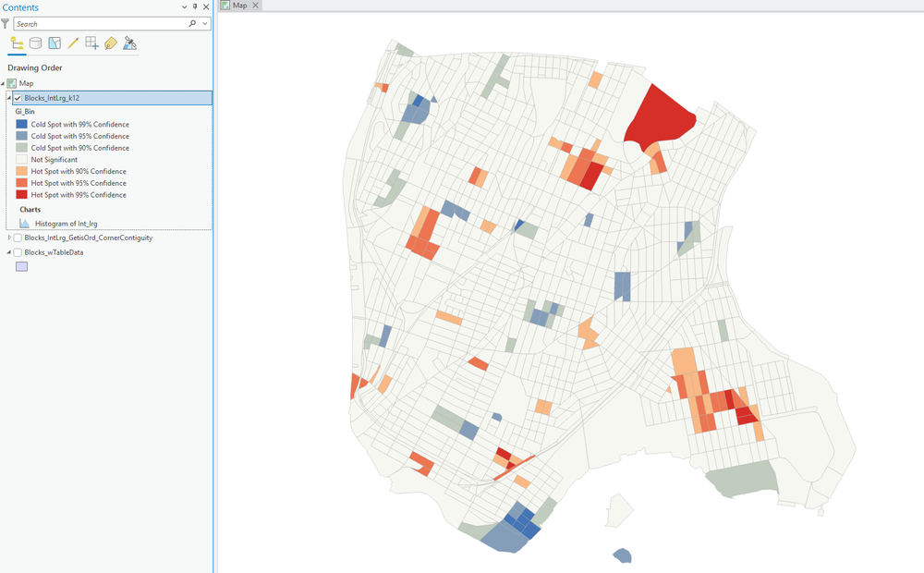The width and height of the screenshot is (924, 573).
Task: Click the Blocks_wTableData symbol swatch
Action: click(21, 266)
